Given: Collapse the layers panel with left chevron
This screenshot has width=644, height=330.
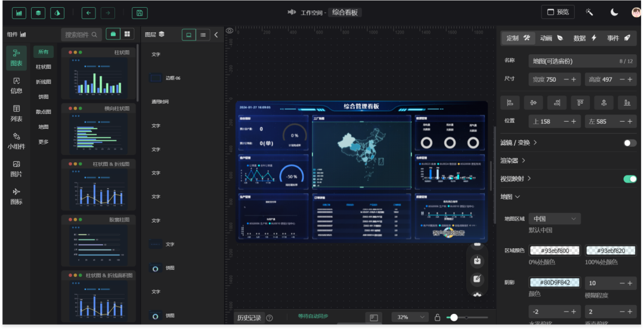Looking at the screenshot, I should coord(216,35).
